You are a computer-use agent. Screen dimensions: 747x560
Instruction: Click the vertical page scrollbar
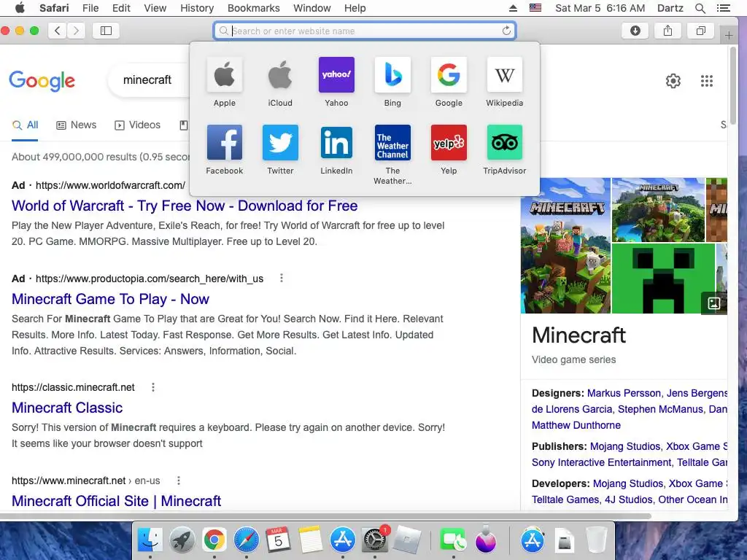click(x=734, y=86)
